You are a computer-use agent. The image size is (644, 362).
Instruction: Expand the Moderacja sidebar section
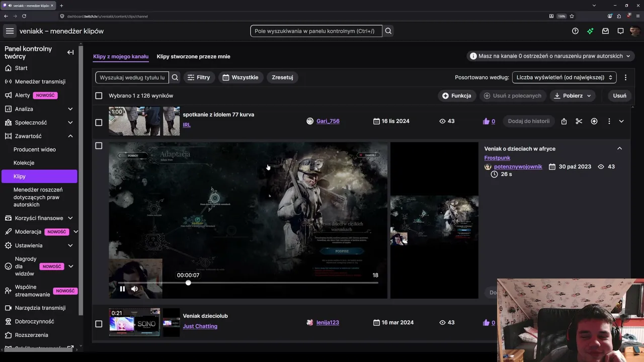(75, 232)
